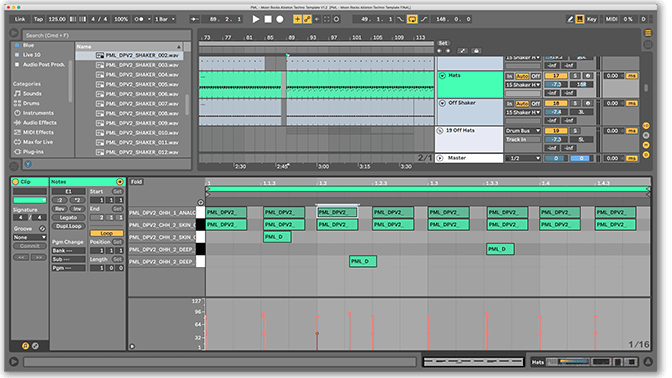This screenshot has height=378, width=672.
Task: Toggle the metronome icon
Action: tap(139, 19)
